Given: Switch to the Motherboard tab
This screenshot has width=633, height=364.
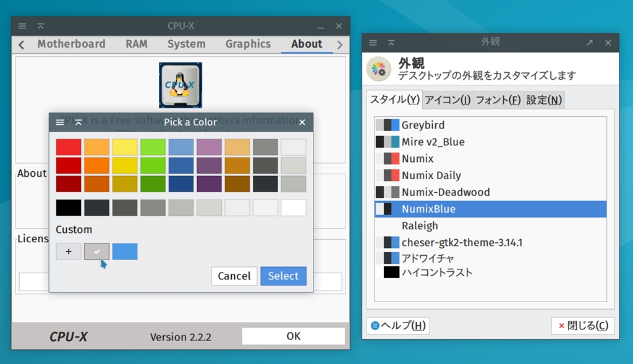Looking at the screenshot, I should (x=71, y=44).
